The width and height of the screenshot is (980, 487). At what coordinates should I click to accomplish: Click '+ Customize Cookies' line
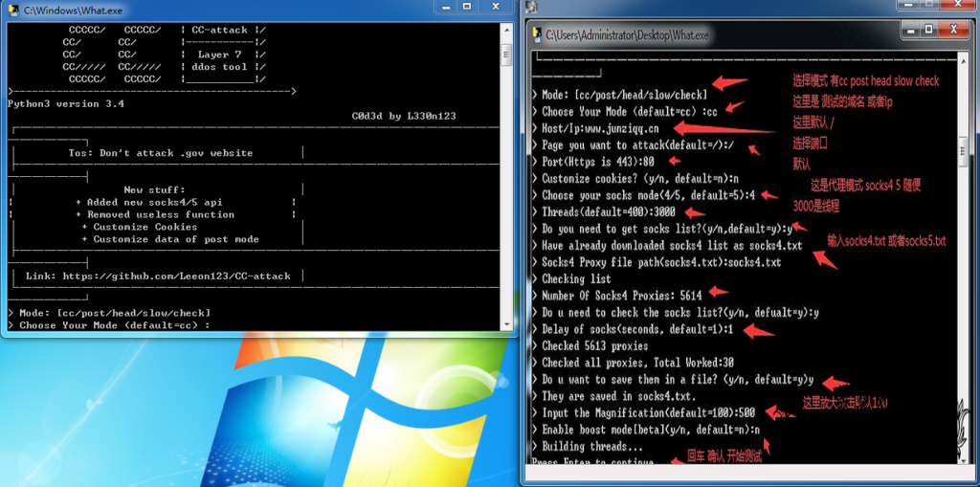coord(140,227)
